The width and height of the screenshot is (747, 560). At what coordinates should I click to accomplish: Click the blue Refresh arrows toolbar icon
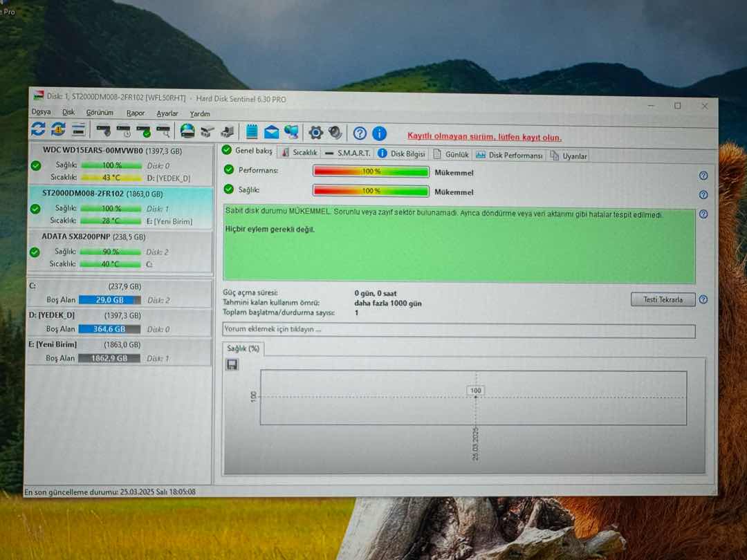tap(39, 129)
